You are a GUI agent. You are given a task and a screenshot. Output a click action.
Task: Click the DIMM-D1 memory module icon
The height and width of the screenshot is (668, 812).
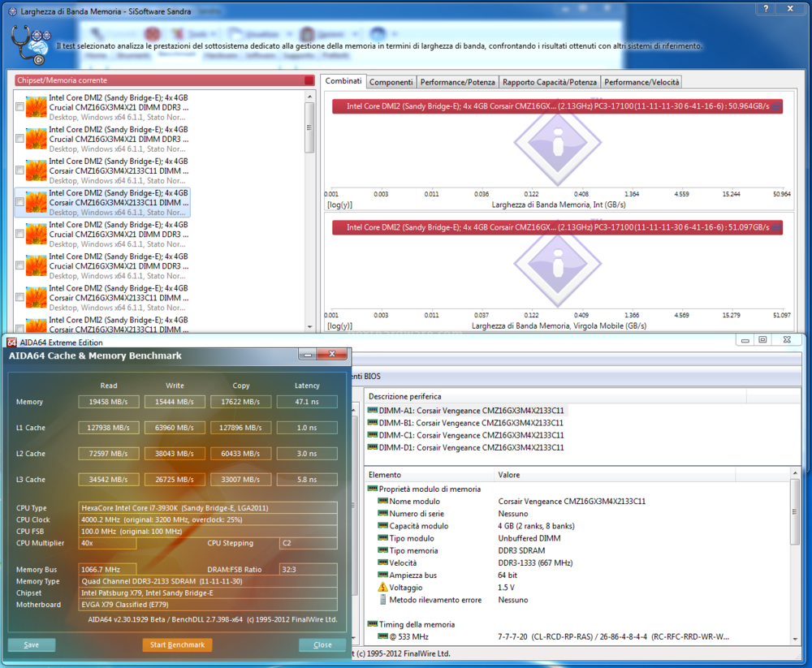point(373,447)
